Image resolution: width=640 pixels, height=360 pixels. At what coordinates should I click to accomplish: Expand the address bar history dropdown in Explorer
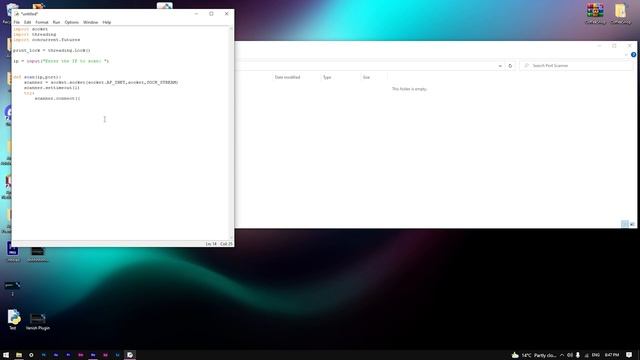click(500, 66)
